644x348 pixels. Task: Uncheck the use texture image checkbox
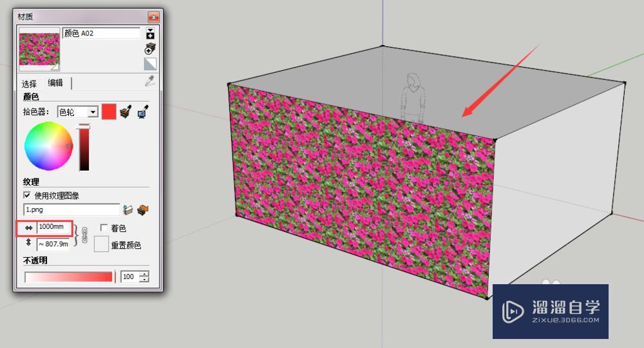[x=27, y=195]
